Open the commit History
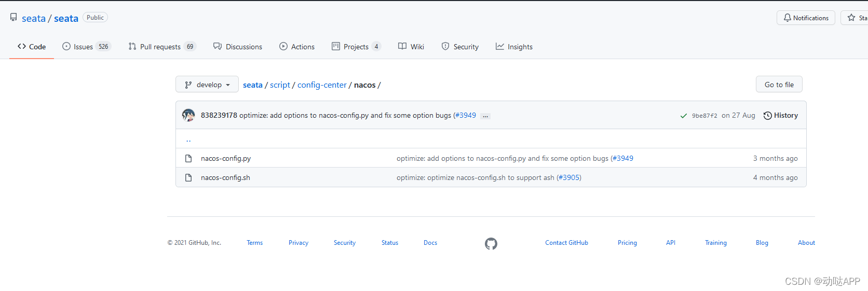Viewport: 868px width, 291px height. pyautogui.click(x=781, y=115)
